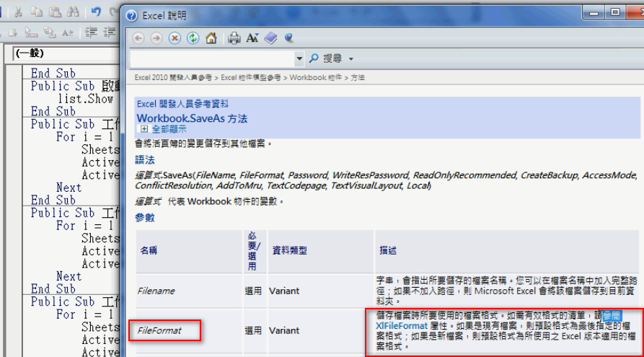Click 選用 in the FileFormat row
The height and width of the screenshot is (357, 644).
(253, 331)
